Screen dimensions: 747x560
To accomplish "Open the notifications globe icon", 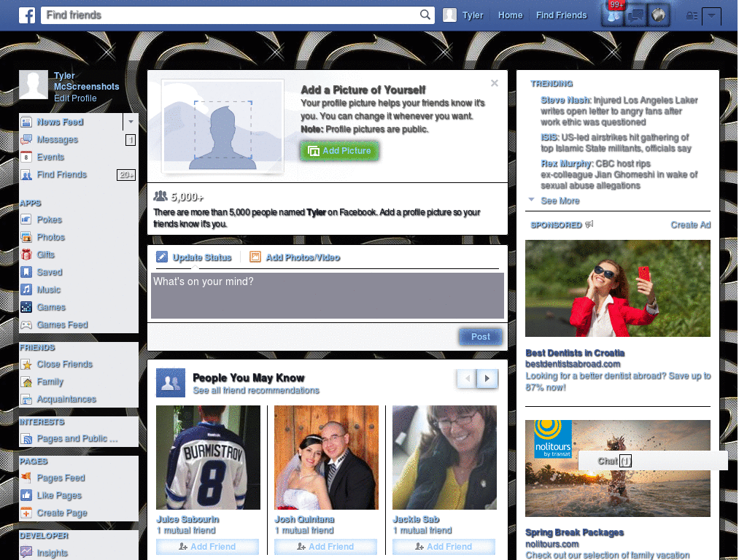I will [659, 15].
